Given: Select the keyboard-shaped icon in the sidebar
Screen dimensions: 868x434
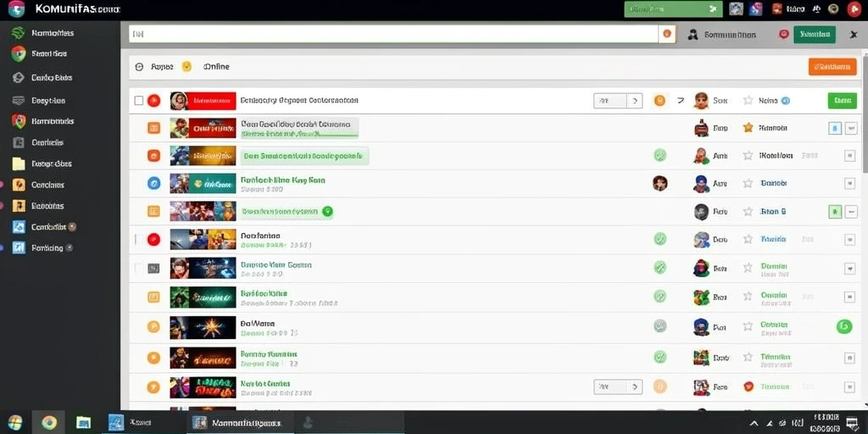Looking at the screenshot, I should pos(19,101).
